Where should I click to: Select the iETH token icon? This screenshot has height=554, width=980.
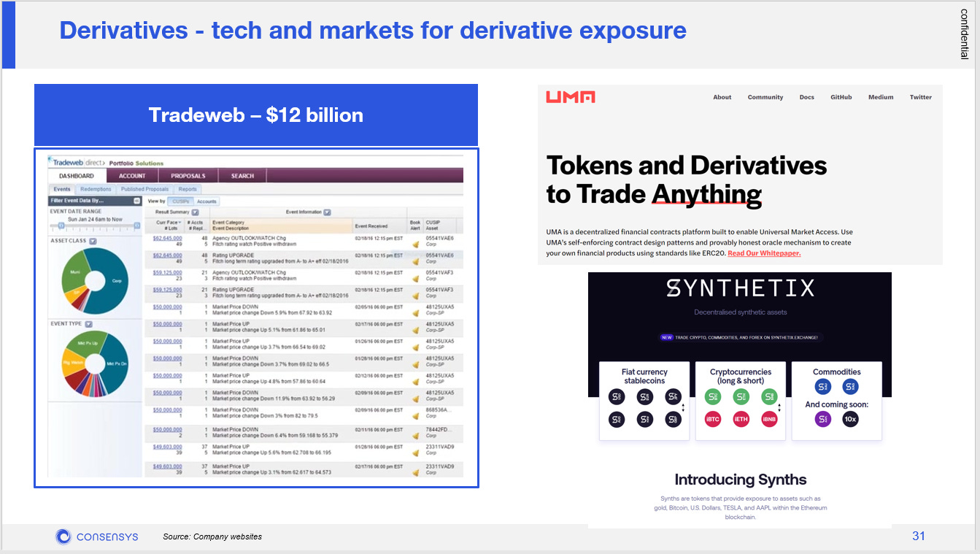[x=741, y=420]
